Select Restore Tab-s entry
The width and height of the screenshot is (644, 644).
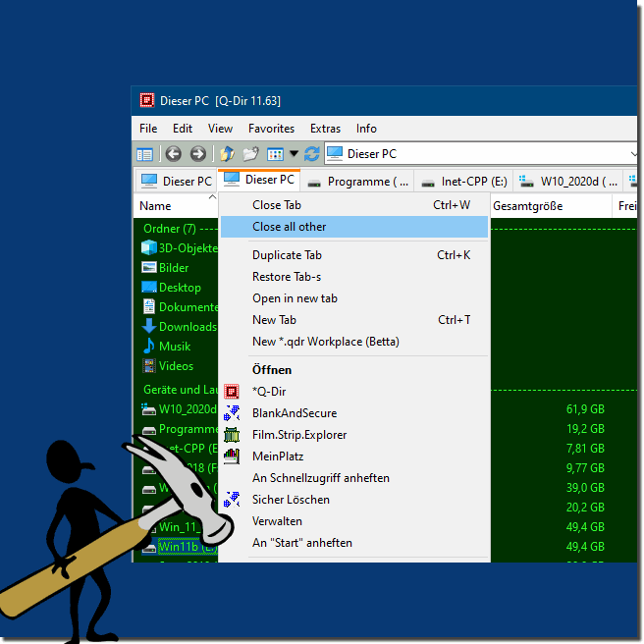coord(354,277)
